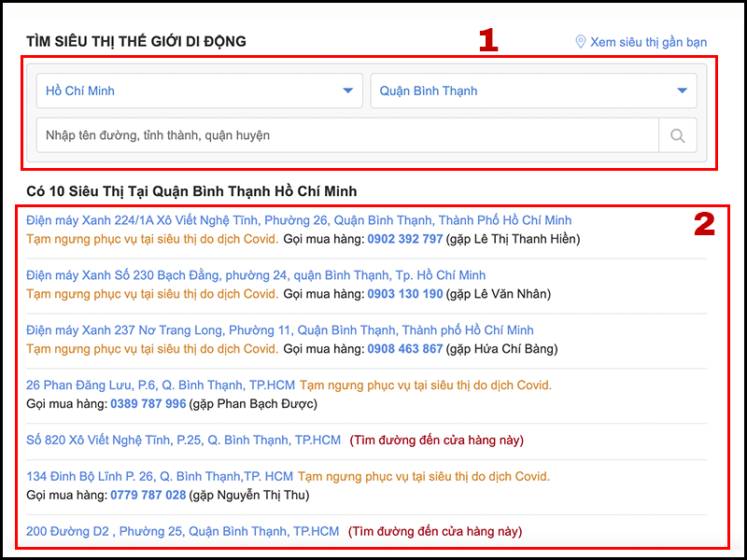Call phone number 0389 787 996
Image resolution: width=747 pixels, height=560 pixels.
[x=148, y=404]
